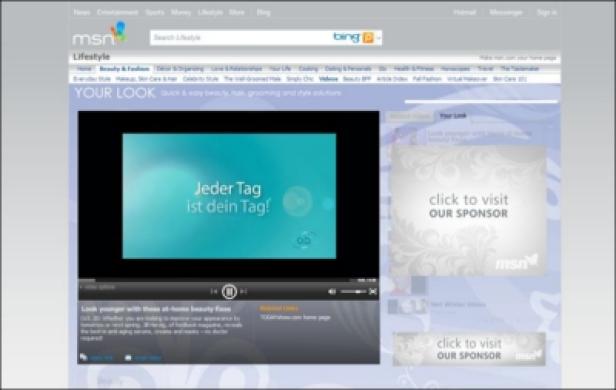Image resolution: width=616 pixels, height=390 pixels.
Task: Open More in the top navigation
Action: [x=236, y=13]
